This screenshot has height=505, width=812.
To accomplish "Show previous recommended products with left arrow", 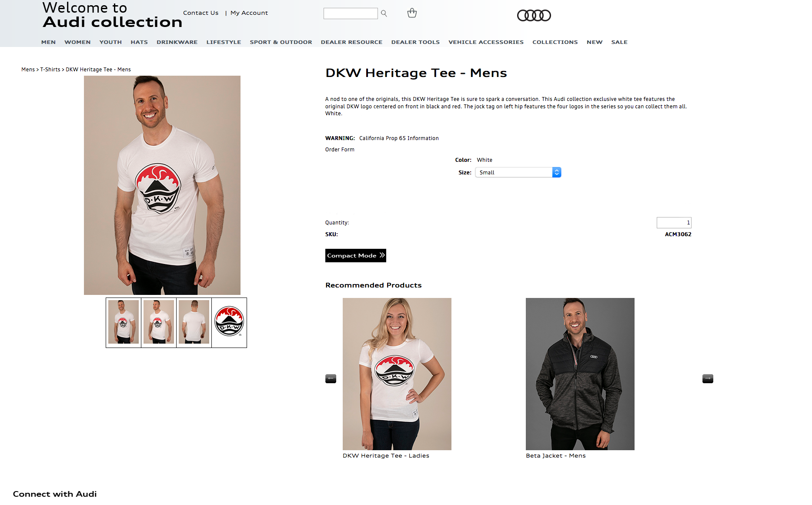I will point(331,378).
